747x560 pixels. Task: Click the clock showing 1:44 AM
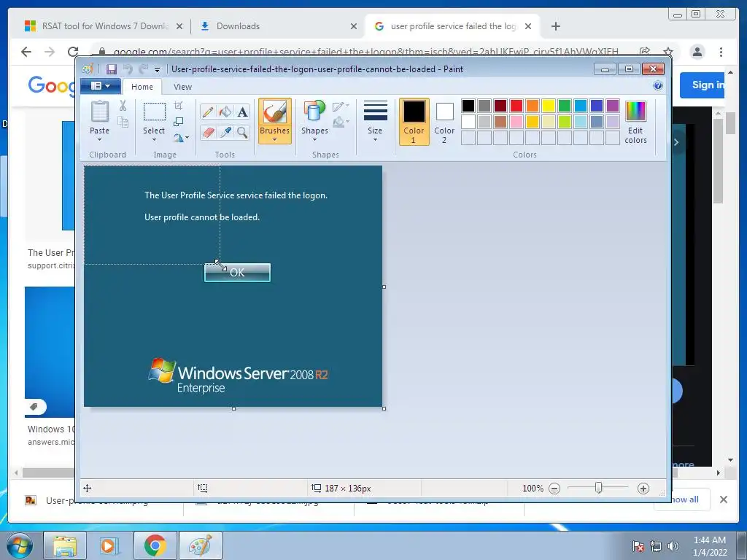coord(709,546)
